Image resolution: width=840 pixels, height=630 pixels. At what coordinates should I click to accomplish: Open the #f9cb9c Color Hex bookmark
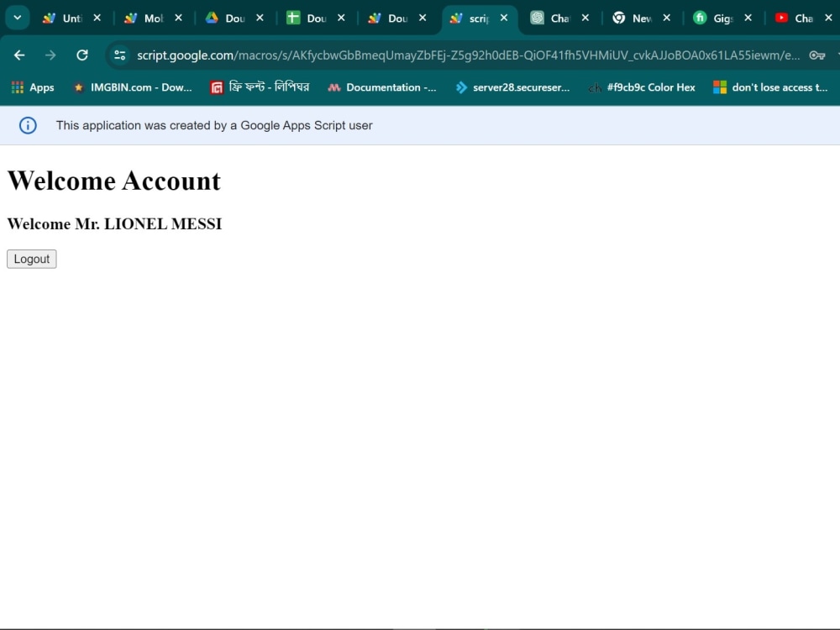coord(641,87)
